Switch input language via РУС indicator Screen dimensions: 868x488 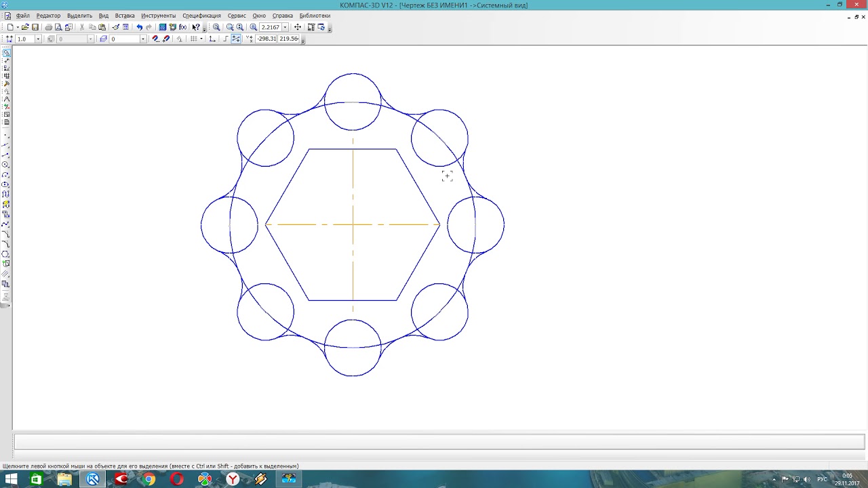(x=822, y=479)
